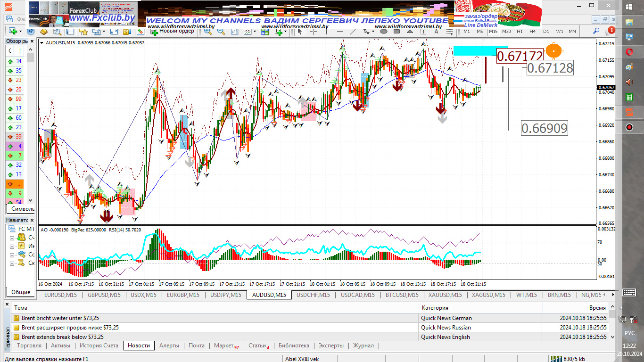
Task: Switch to MN timeframe
Action: coord(572,32)
